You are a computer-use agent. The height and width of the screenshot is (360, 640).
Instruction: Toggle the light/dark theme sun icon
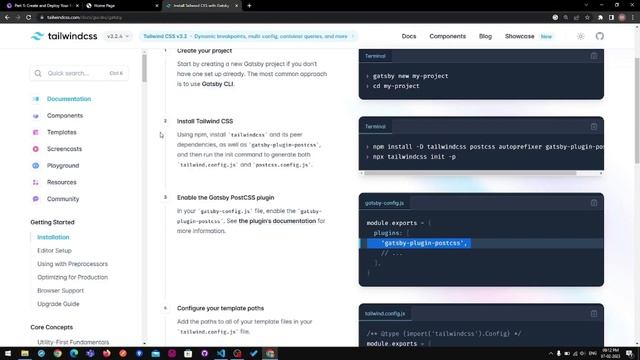pos(580,36)
